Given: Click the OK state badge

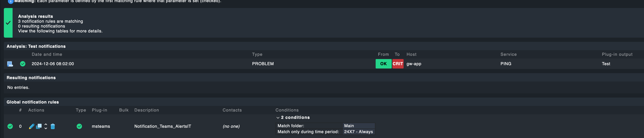Looking at the screenshot, I should tap(383, 64).
